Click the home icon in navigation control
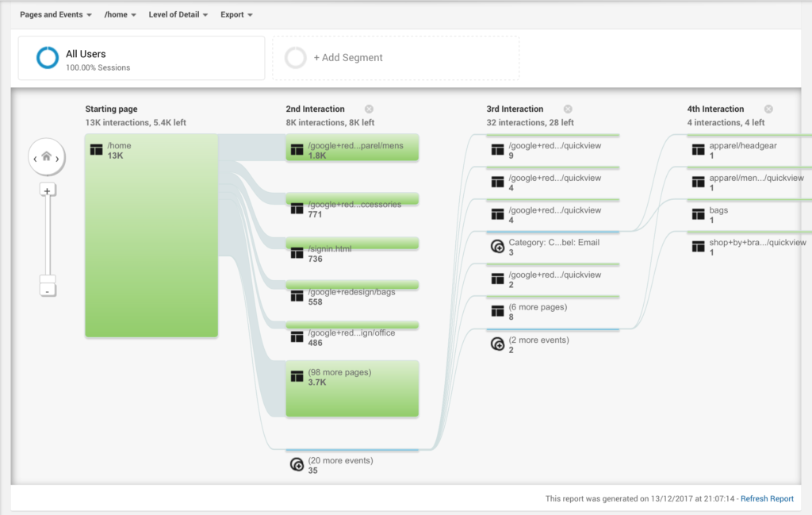The width and height of the screenshot is (812, 515). click(x=47, y=156)
